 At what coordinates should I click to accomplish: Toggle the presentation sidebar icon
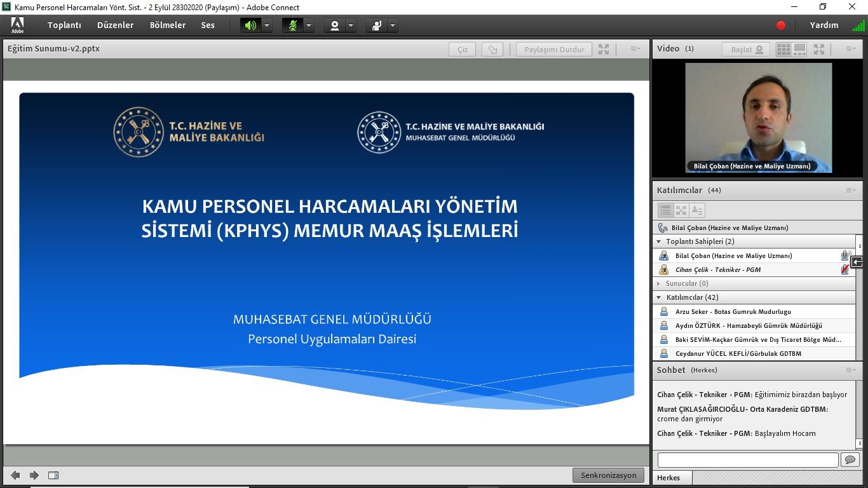(53, 475)
